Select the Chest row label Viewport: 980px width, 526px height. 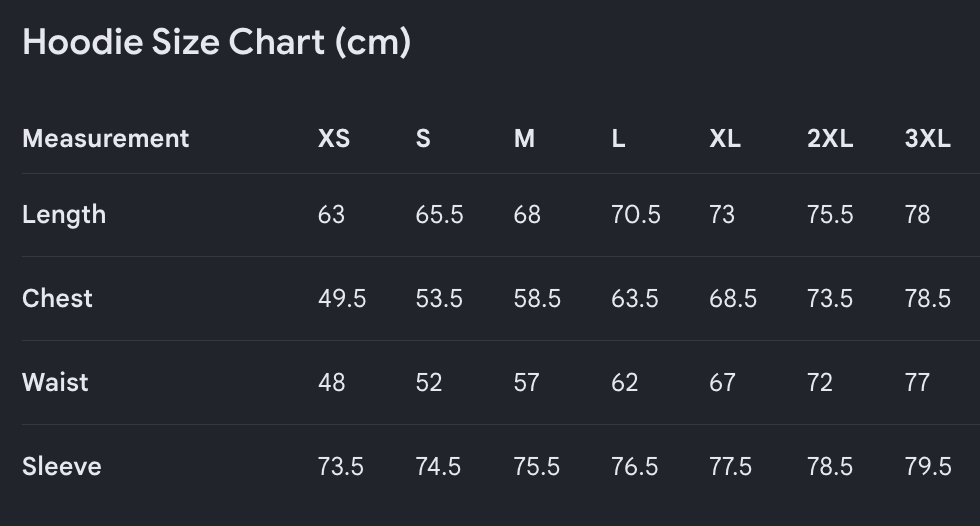[x=58, y=299]
